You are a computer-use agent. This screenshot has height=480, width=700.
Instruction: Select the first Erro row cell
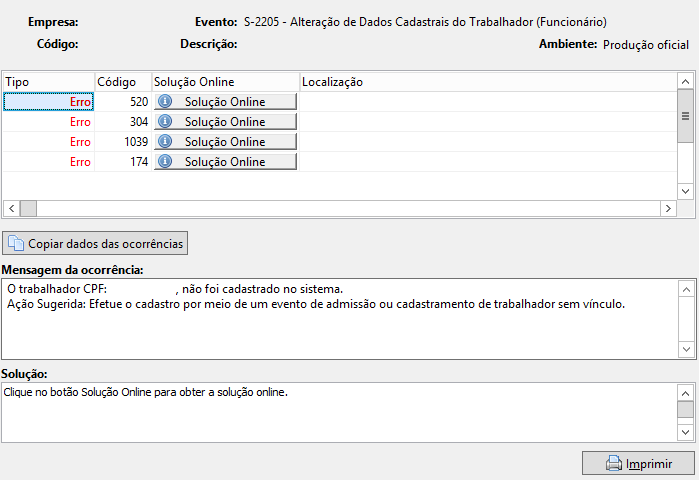(x=49, y=102)
